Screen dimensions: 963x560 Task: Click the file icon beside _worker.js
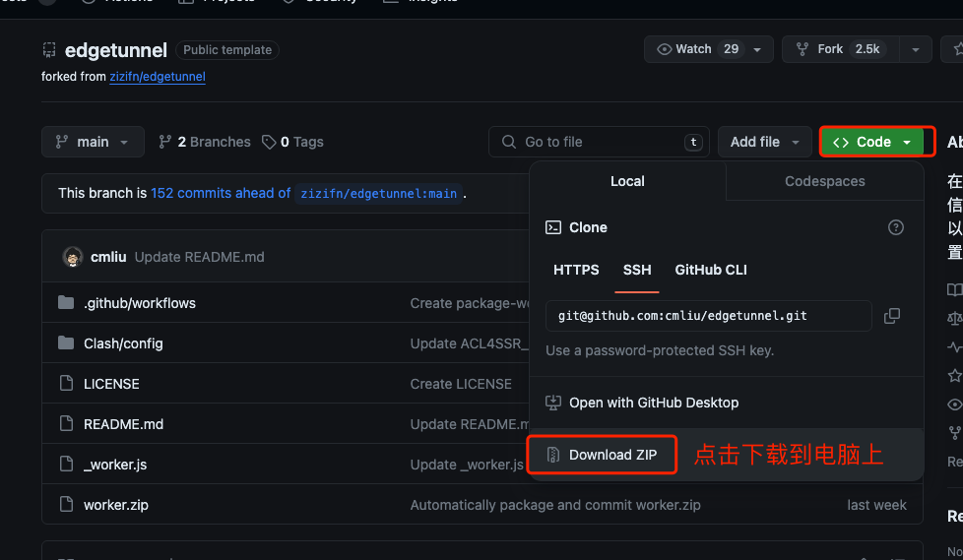click(66, 464)
